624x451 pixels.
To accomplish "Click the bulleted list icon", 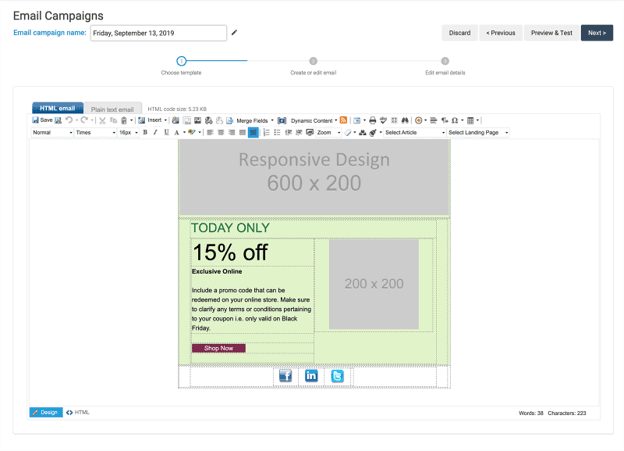I will (x=277, y=133).
